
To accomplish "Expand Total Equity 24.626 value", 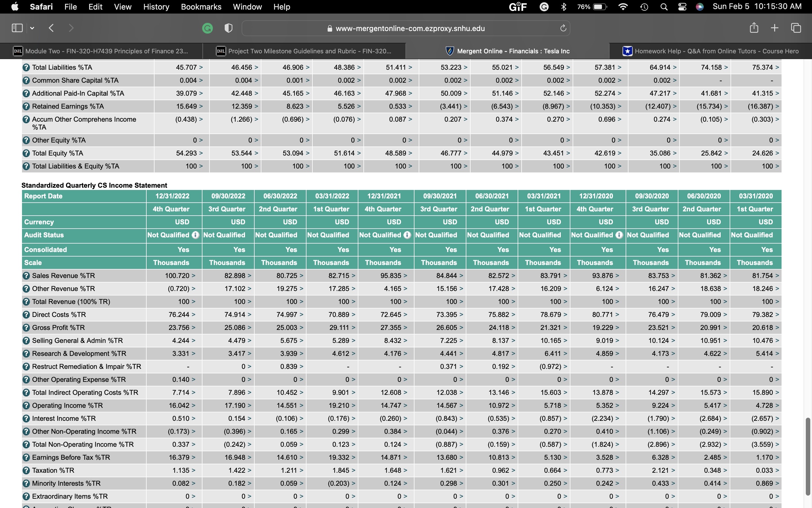I will click(x=777, y=154).
